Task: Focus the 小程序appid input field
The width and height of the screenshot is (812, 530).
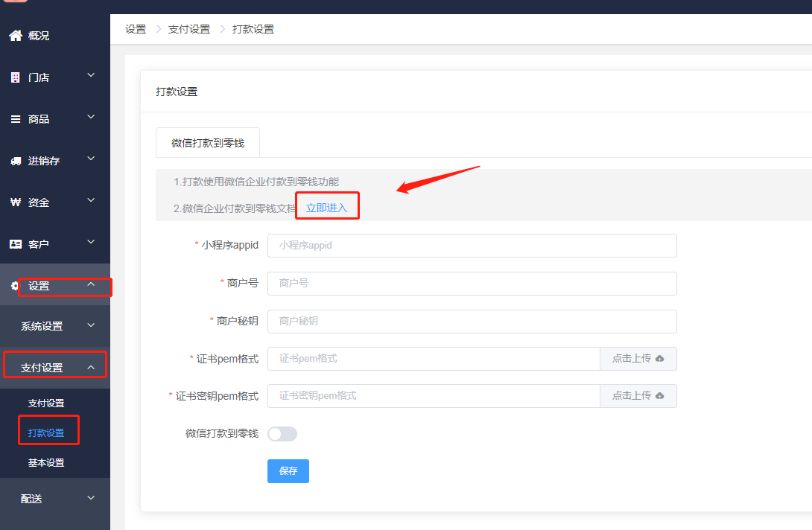Action: coord(472,246)
